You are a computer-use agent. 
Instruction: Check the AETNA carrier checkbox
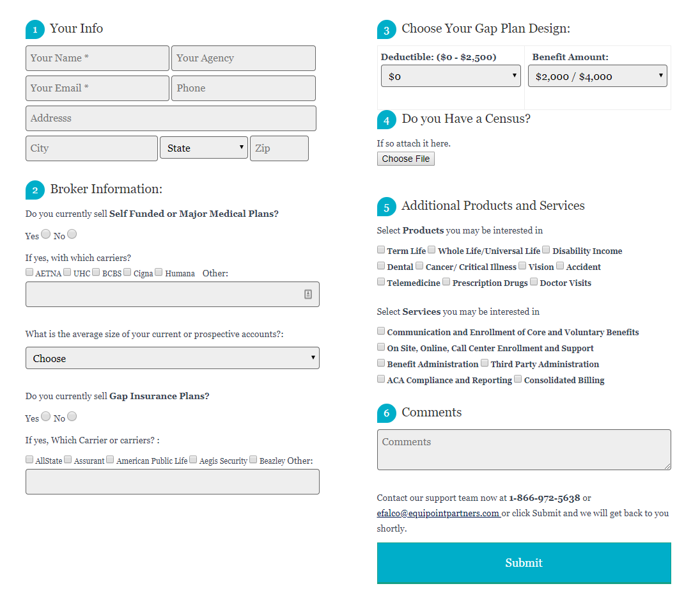[29, 272]
